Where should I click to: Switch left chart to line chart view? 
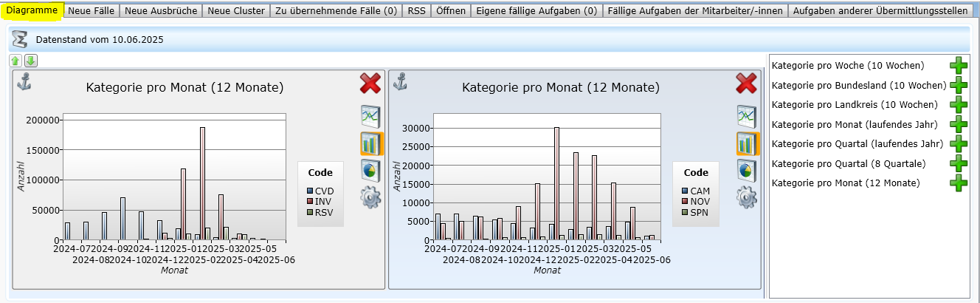click(x=370, y=116)
